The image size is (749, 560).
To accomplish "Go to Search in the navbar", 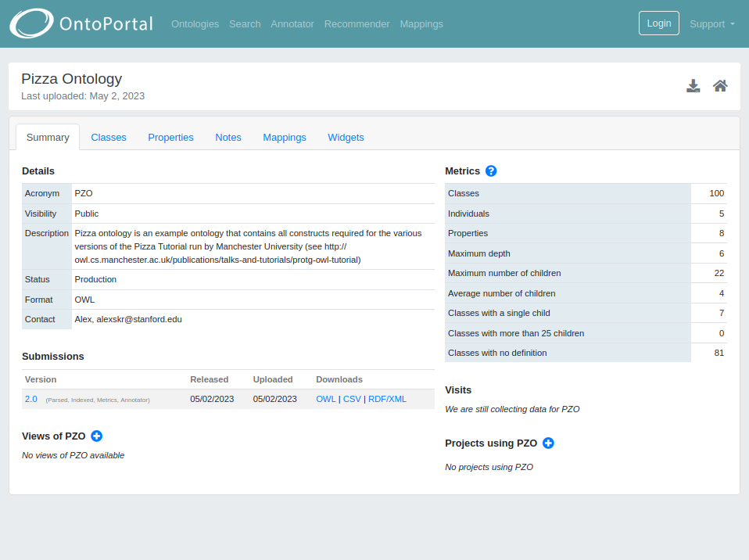I will pos(245,24).
